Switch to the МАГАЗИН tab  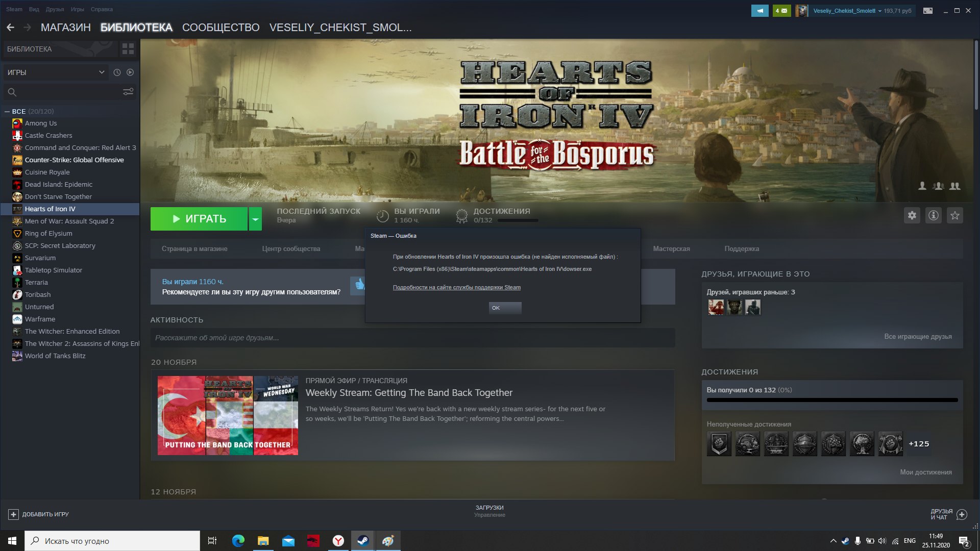(65, 28)
